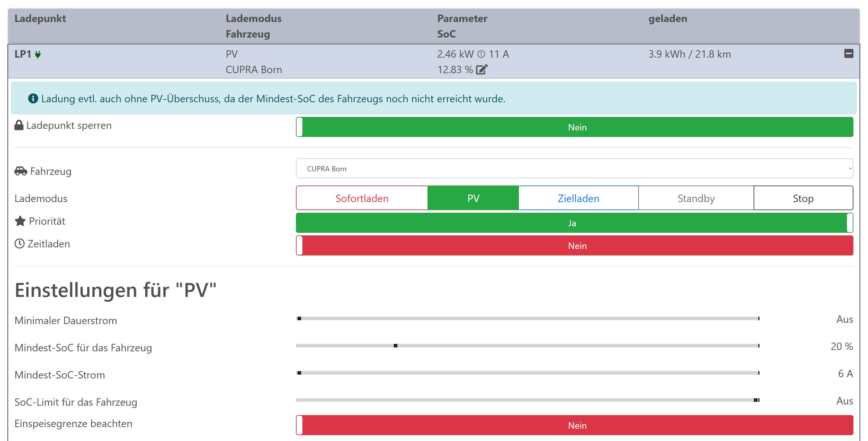Click the lock icon beside Ladepunkt sperren

pyautogui.click(x=19, y=125)
